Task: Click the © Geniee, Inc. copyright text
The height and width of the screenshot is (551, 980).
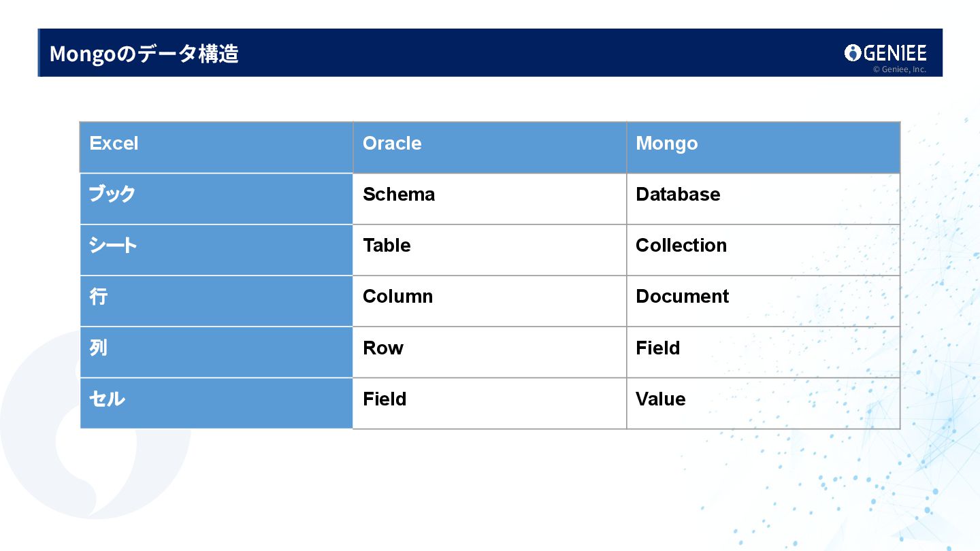Action: click(x=899, y=69)
